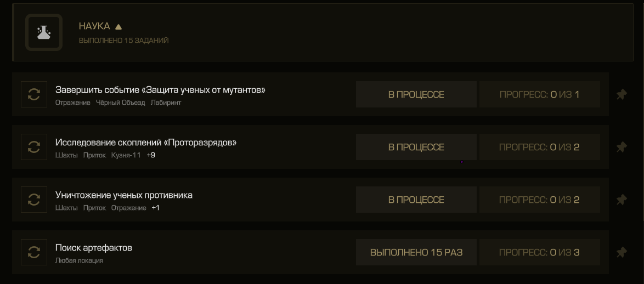
Task: Open the Поиск артефактов task title
Action: pos(94,248)
